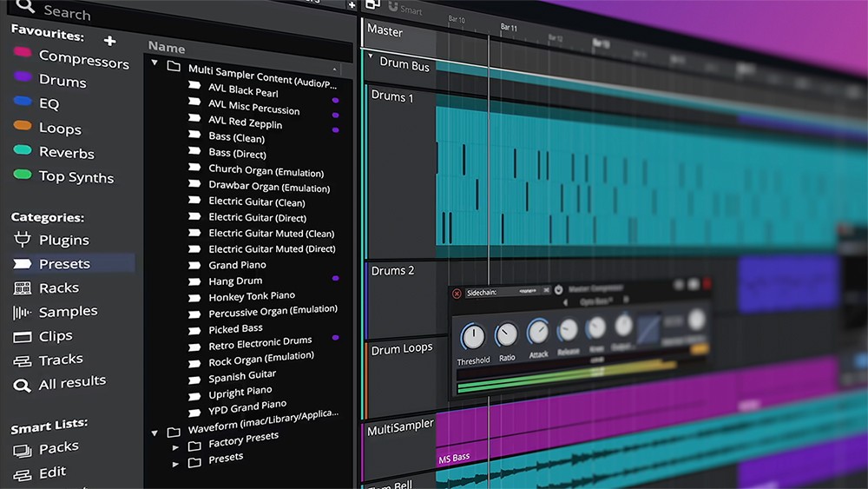The height and width of the screenshot is (489, 868).
Task: Collapse the Drum Bus folder track
Action: (x=371, y=57)
